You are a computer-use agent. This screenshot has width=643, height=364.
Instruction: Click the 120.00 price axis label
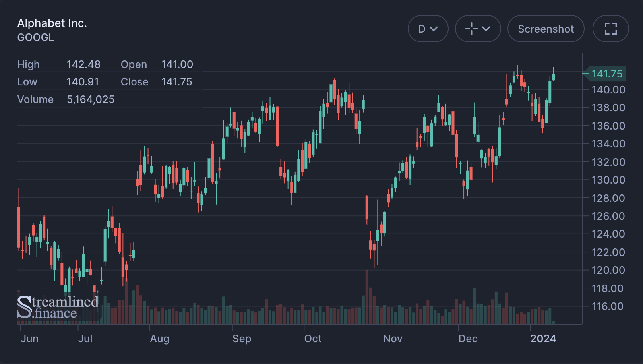tap(608, 270)
